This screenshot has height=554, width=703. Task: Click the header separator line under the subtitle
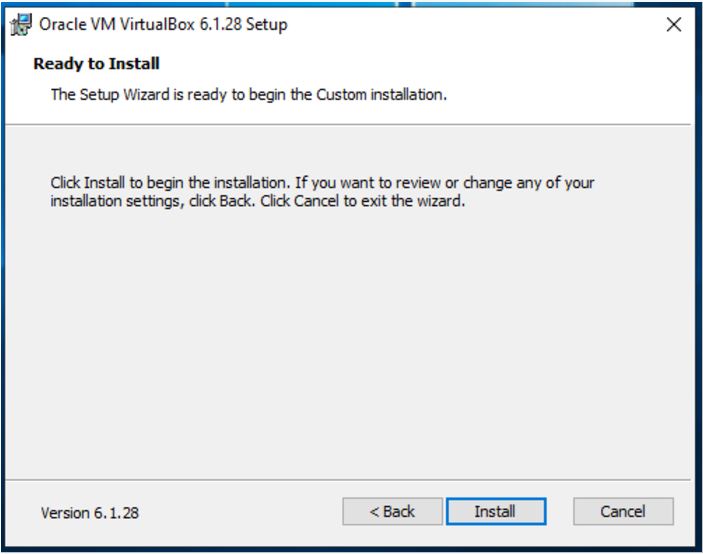[x=350, y=125]
